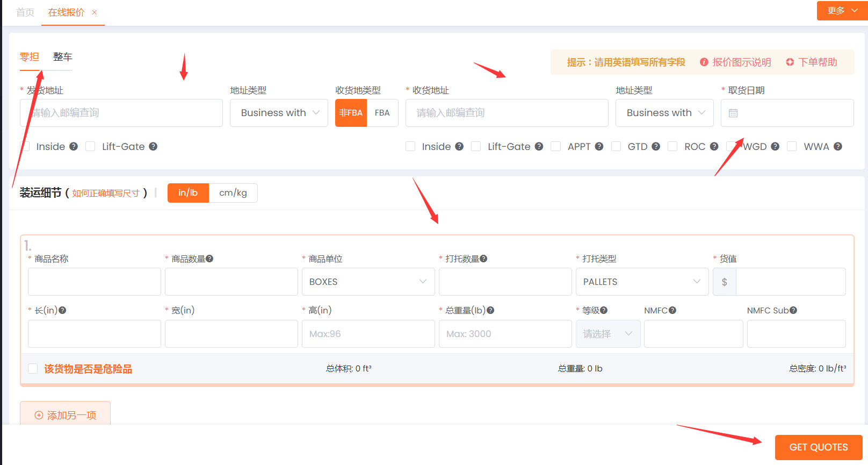Open the 更多 dropdown menu

point(842,11)
